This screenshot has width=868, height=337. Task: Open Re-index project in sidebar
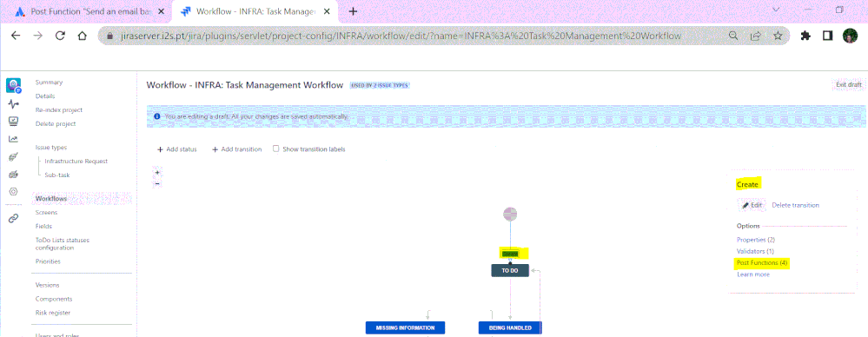59,110
